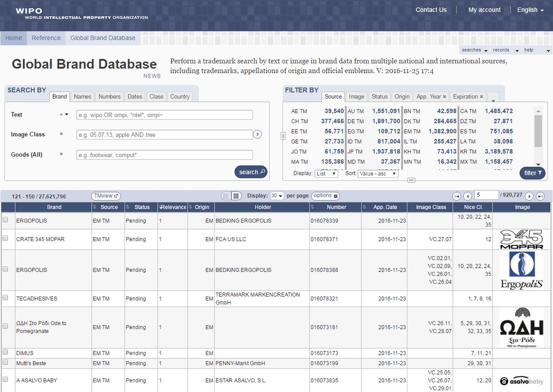
Task: Select the Mutti's Beste checkbox
Action: 6,363
